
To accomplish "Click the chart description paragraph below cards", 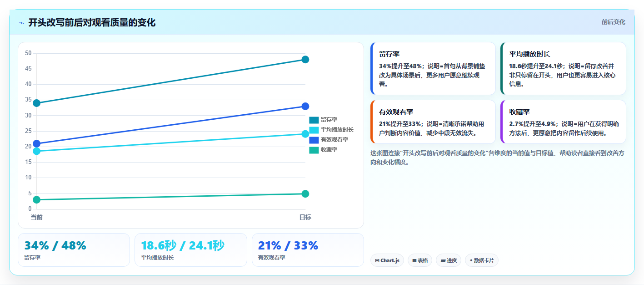I will [497, 158].
